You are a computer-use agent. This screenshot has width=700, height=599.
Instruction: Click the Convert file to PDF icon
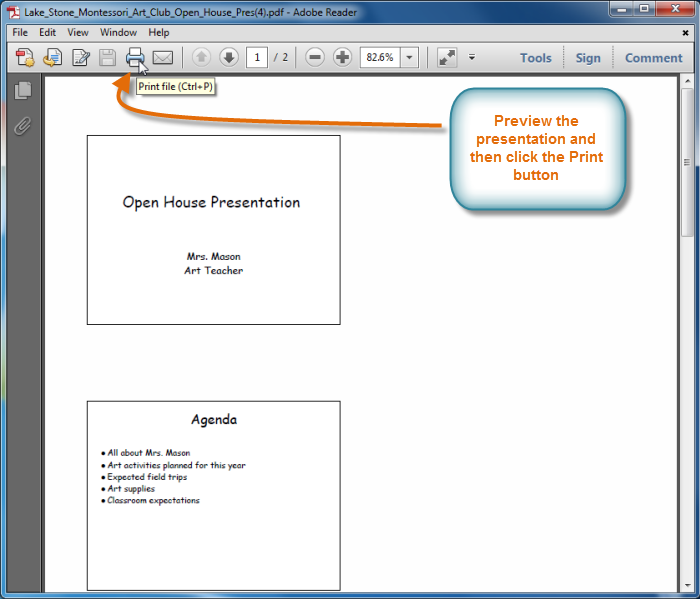(x=53, y=58)
